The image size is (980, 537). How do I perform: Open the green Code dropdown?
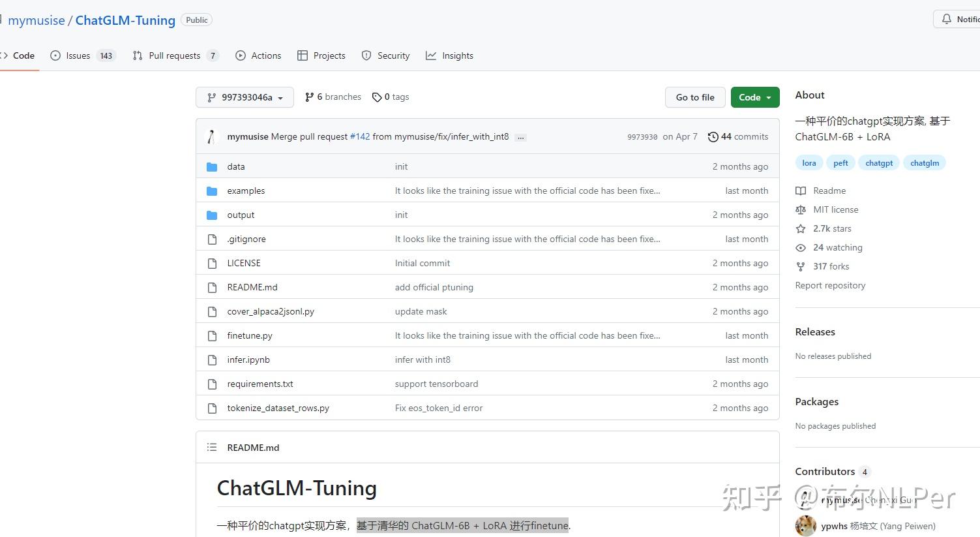point(754,97)
